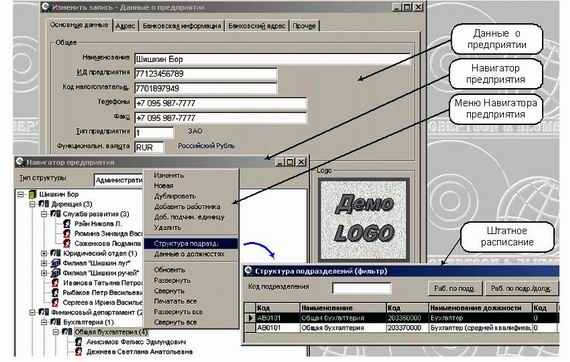Switch to the Банковская информация tab
The width and height of the screenshot is (570, 362).
[181, 26]
